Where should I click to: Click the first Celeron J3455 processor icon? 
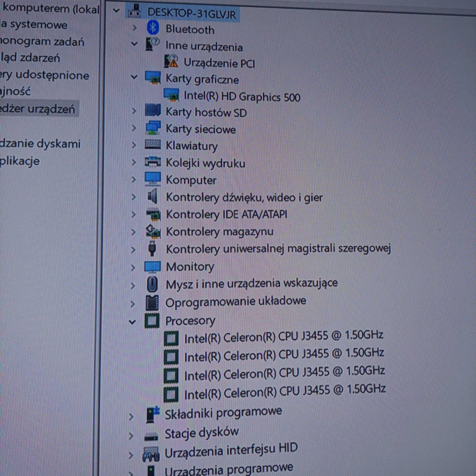pos(171,338)
